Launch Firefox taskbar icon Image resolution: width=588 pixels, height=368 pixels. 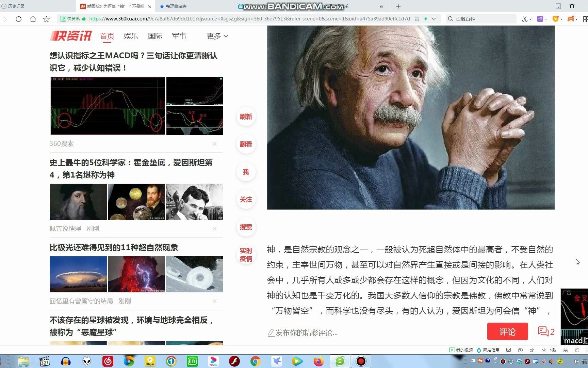(319, 361)
